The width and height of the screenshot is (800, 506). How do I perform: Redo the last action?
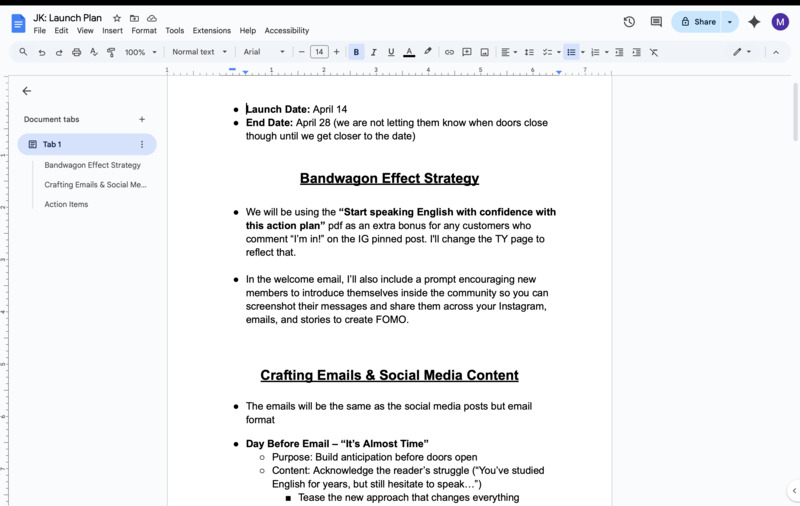(x=59, y=52)
